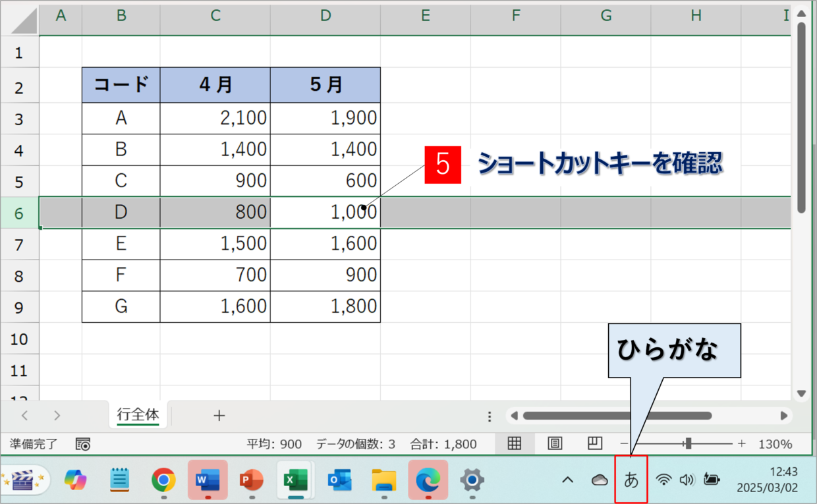Open Outlook from the taskbar
817x504 pixels.
[339, 480]
